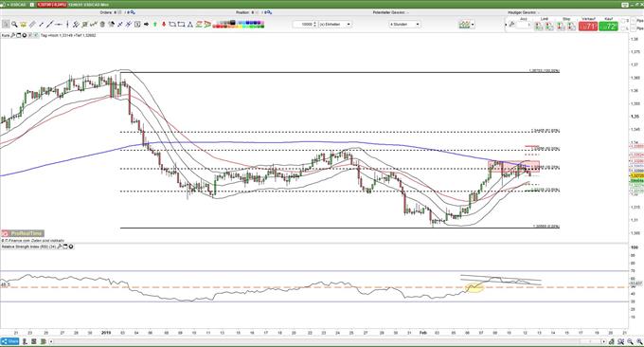644x347 pixels.
Task: Open the 4 Stunden timeframe dropdown
Action: (x=404, y=25)
